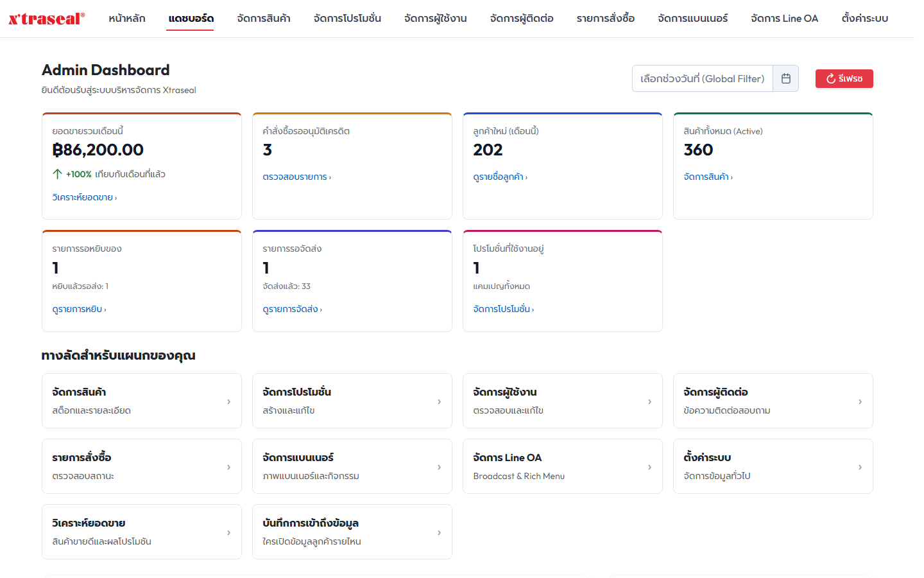Click the ฿86,200.00 monthly sales value
The image size is (924, 578).
[x=98, y=150]
